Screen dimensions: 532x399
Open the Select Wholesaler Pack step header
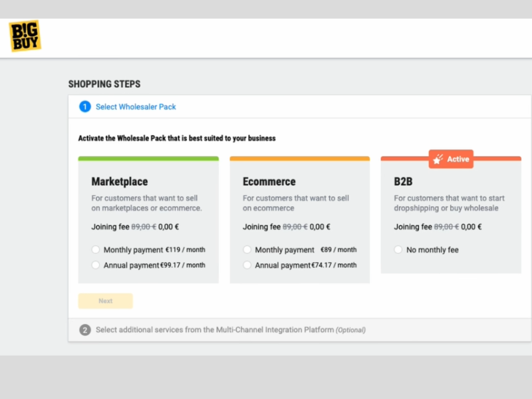tap(136, 107)
